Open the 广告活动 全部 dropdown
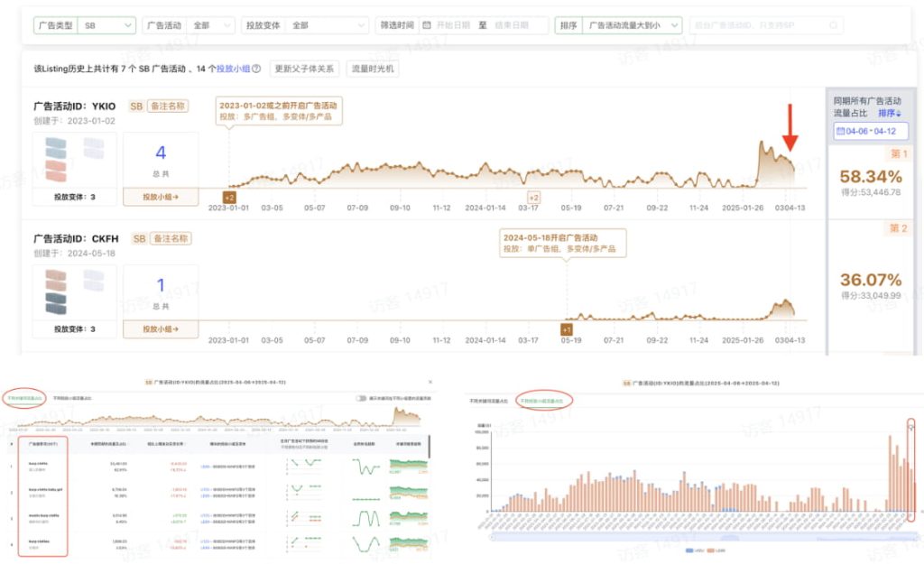 point(189,25)
